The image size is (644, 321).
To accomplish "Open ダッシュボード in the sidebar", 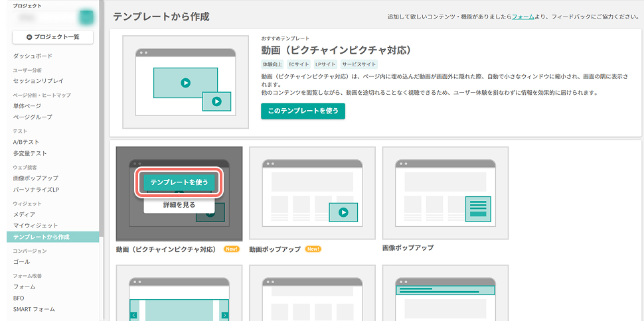I will [x=33, y=56].
